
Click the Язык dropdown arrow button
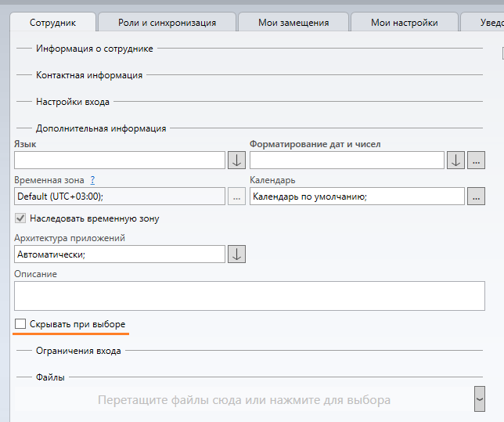click(236, 161)
